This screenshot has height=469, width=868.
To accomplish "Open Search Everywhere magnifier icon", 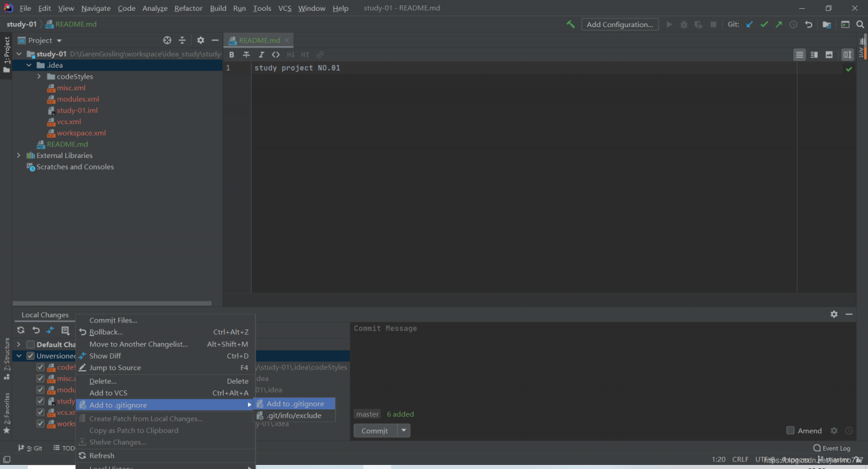I will [x=860, y=24].
